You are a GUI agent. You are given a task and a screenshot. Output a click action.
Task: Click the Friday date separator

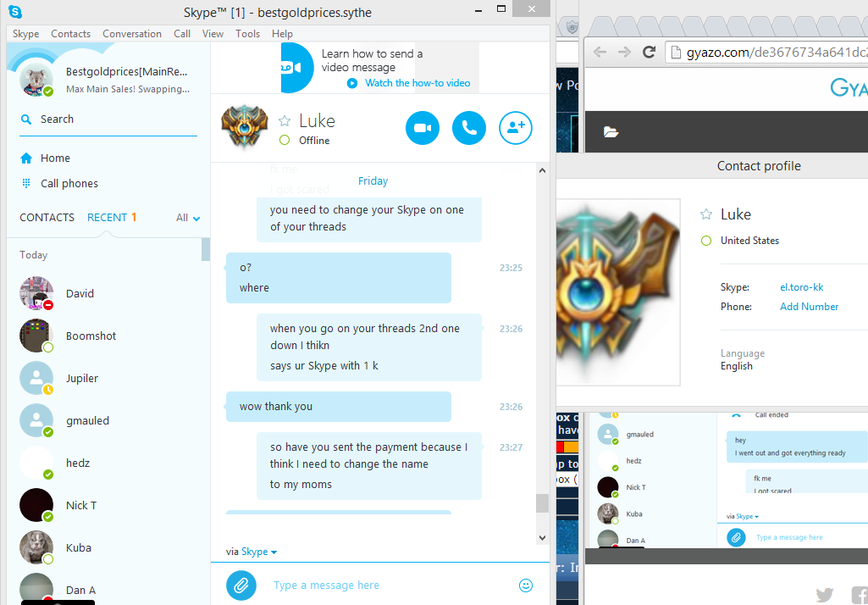[x=373, y=181]
